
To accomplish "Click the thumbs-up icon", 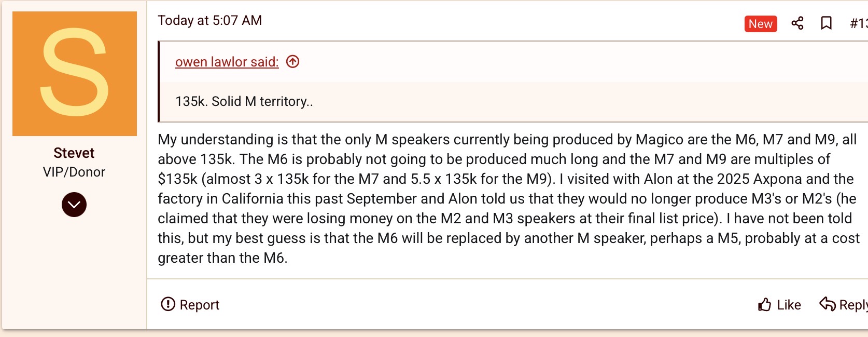I will coord(764,305).
